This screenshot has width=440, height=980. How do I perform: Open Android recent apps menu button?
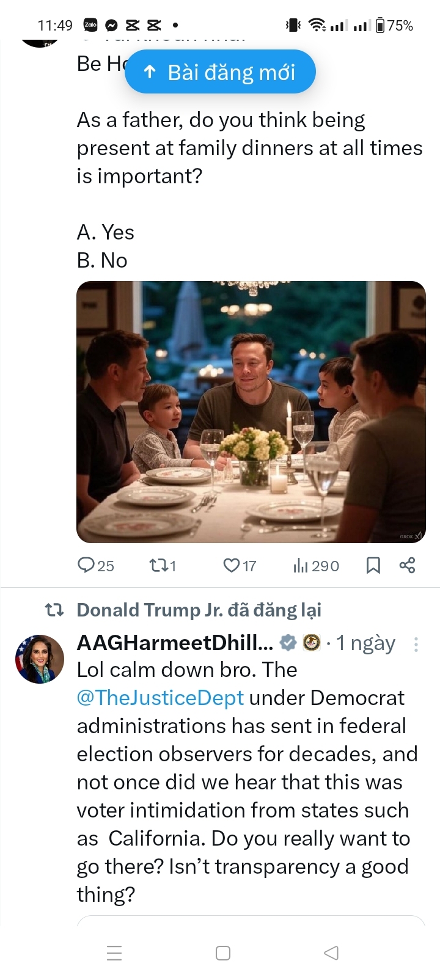click(114, 953)
